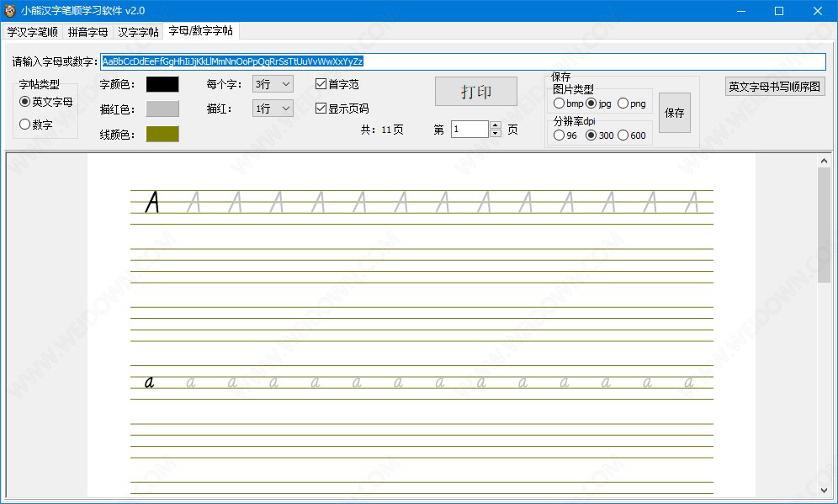Switch to the 拼音字母 tab
Viewport: 838px width, 504px height.
(x=88, y=32)
